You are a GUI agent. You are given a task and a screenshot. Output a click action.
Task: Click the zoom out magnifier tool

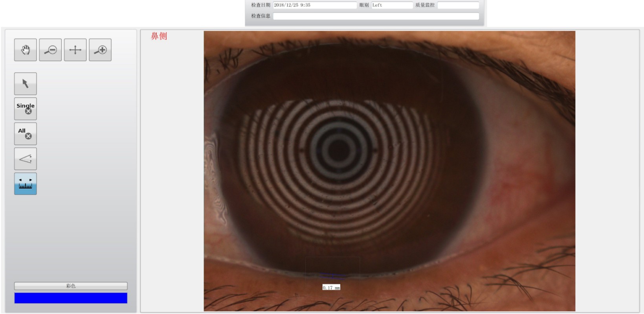(x=50, y=50)
